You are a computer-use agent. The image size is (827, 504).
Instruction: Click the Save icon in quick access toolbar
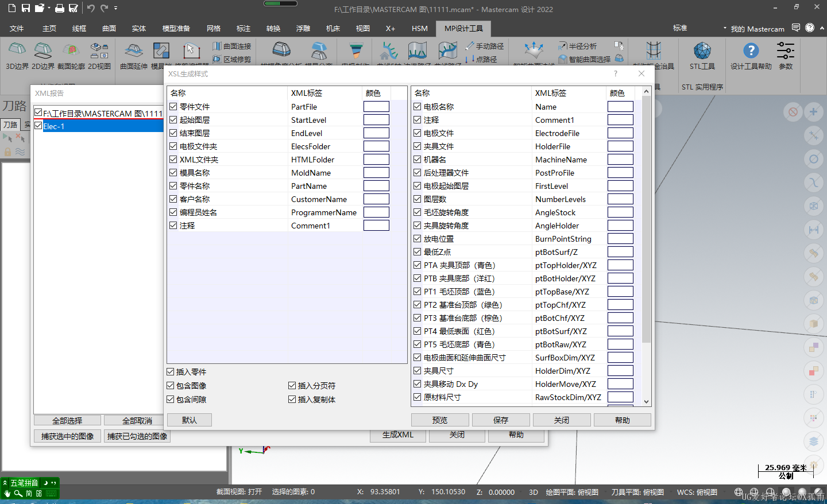click(26, 8)
